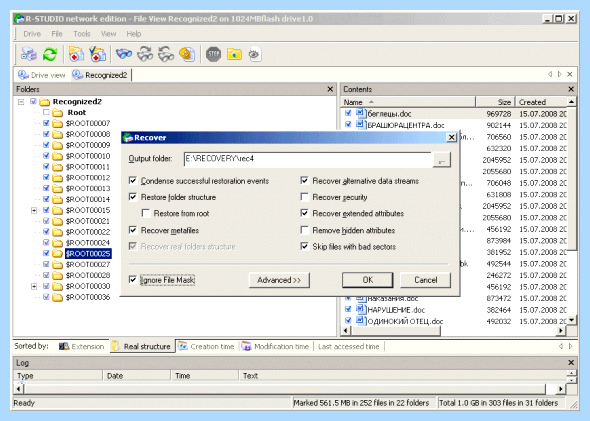
Task: Collapse the Recognized2 tree node
Action: [x=21, y=102]
